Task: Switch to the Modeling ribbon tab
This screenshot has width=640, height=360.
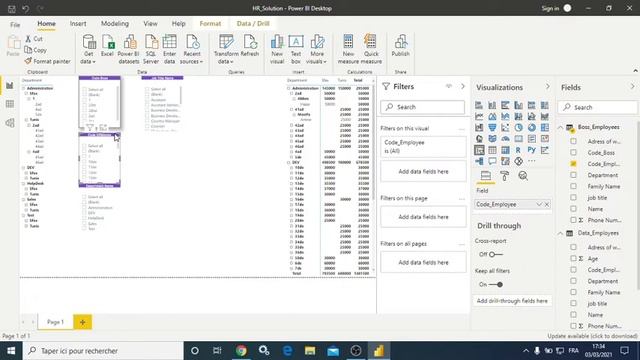Action: 115,24
